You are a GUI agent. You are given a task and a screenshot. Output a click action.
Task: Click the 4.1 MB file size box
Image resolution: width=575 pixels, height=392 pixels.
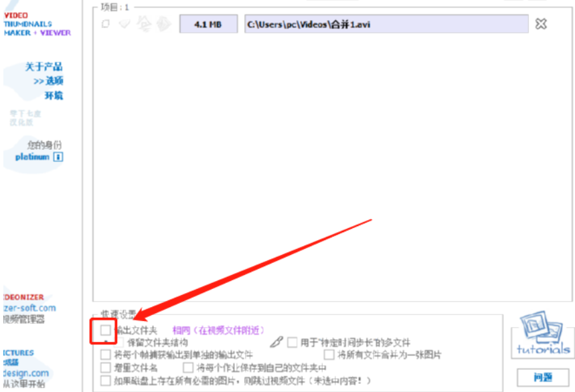click(x=208, y=24)
